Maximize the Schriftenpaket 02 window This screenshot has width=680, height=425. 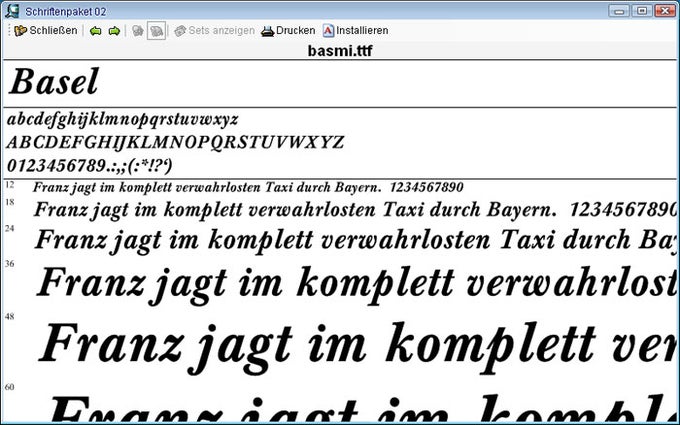(x=642, y=11)
